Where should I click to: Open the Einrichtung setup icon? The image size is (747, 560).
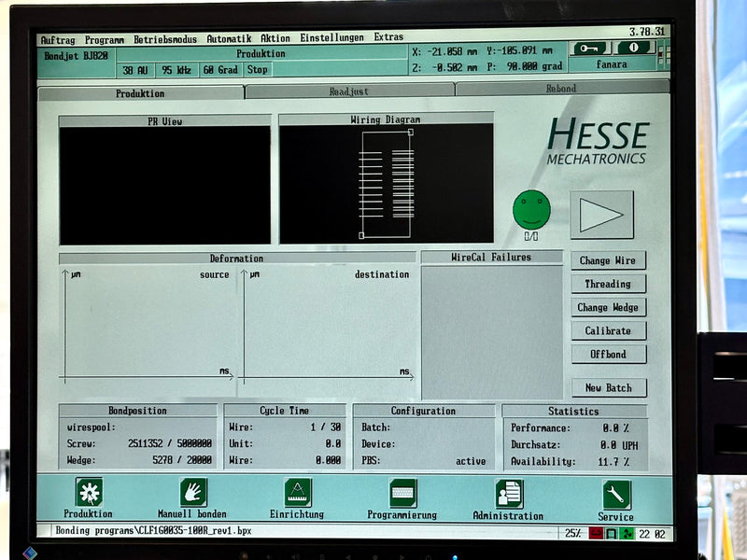[x=298, y=493]
